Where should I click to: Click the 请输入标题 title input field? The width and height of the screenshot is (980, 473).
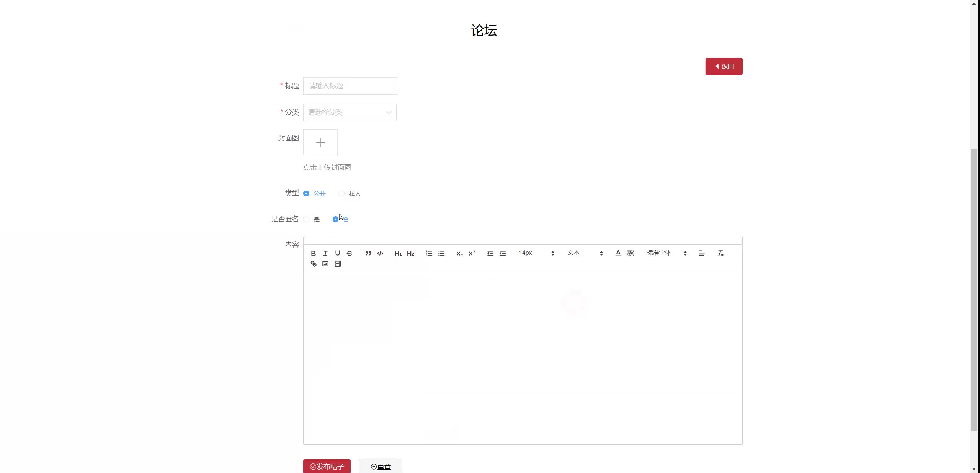tap(350, 86)
